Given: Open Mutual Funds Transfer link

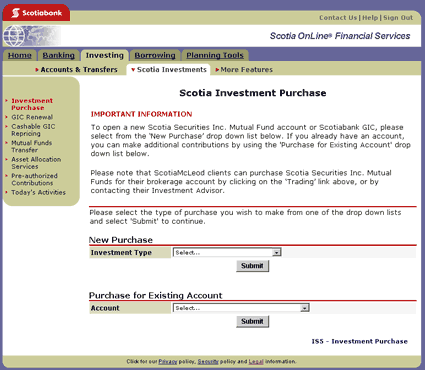Looking at the screenshot, I should click(32, 146).
